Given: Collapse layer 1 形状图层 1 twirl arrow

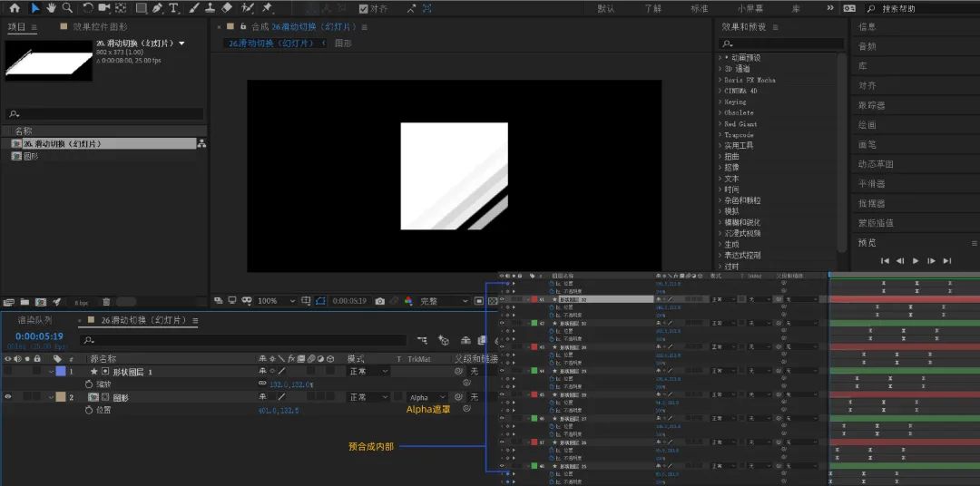Looking at the screenshot, I should pyautogui.click(x=51, y=372).
